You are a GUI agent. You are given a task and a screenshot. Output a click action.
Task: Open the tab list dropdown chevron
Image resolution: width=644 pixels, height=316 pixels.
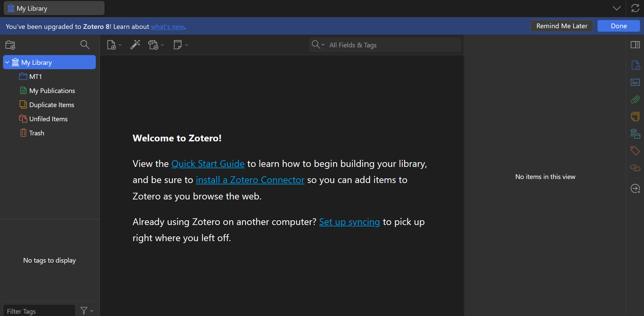click(617, 8)
